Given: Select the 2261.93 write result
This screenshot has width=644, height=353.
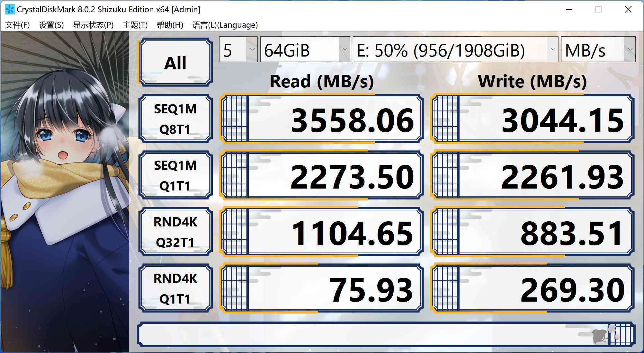Looking at the screenshot, I should coord(532,175).
